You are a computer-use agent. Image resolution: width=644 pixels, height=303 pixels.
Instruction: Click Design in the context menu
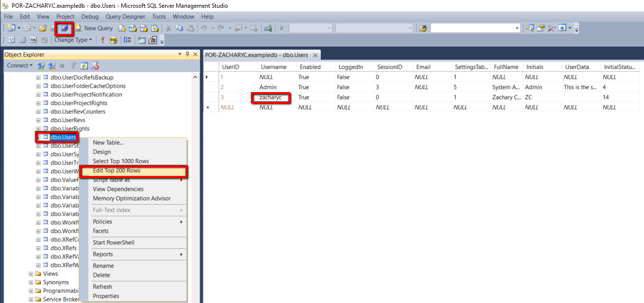pyautogui.click(x=133, y=152)
